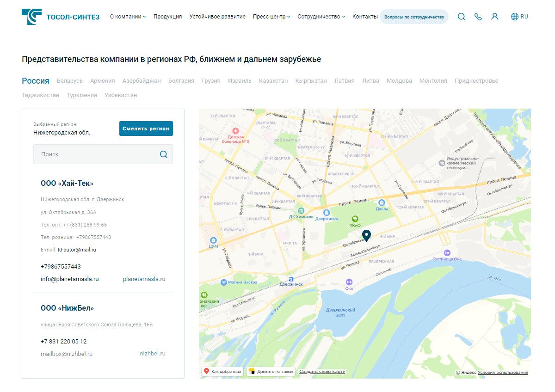Expand Сотрудничество dropdown menu
Image resolution: width=555 pixels, height=392 pixels.
[321, 17]
